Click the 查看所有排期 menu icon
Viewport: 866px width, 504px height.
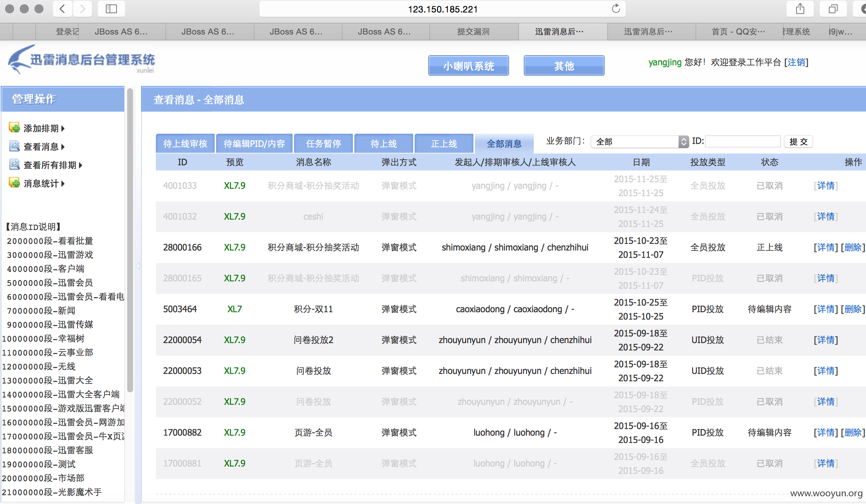[x=14, y=165]
